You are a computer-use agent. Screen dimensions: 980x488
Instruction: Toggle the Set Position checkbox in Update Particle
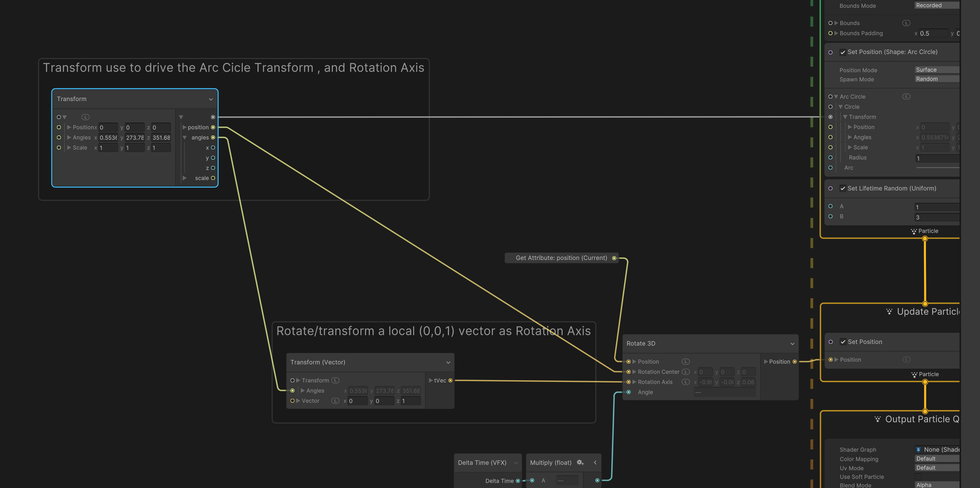[843, 342]
